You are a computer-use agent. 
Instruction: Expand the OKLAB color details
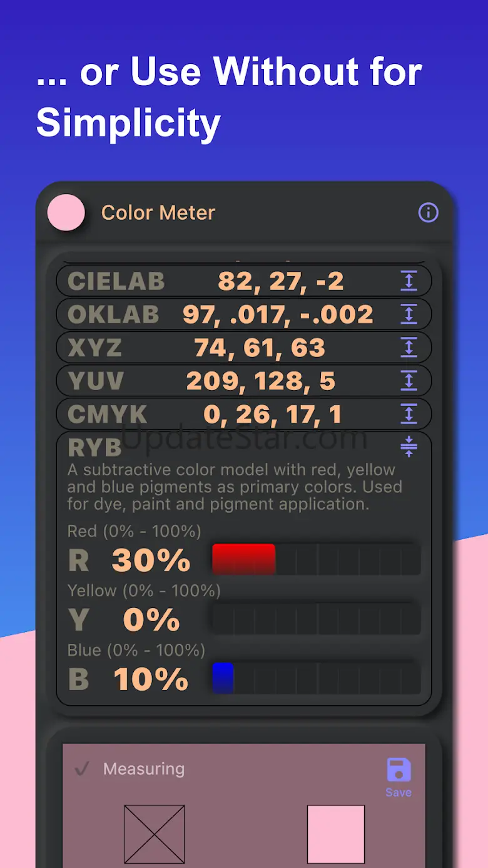point(409,314)
